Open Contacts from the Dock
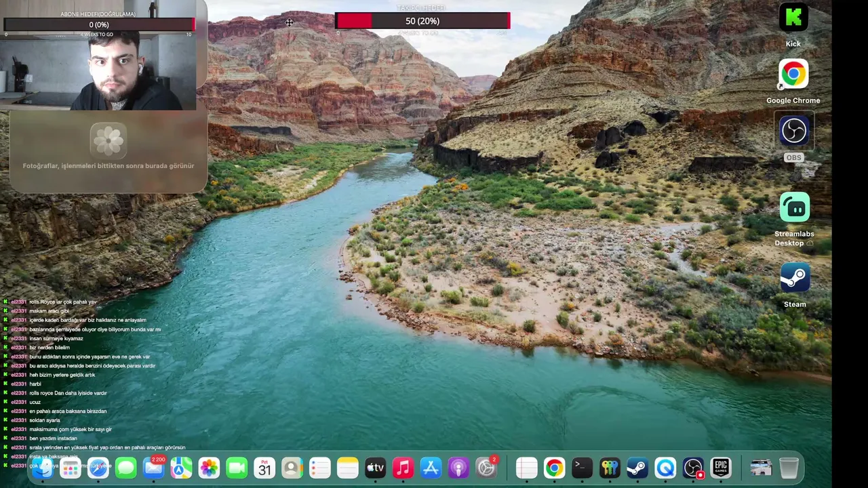The width and height of the screenshot is (868, 488). point(292,468)
